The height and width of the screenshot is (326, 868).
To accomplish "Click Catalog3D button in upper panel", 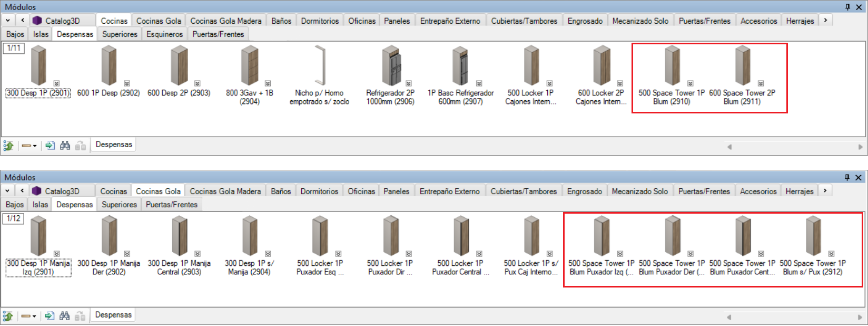I will click(56, 21).
